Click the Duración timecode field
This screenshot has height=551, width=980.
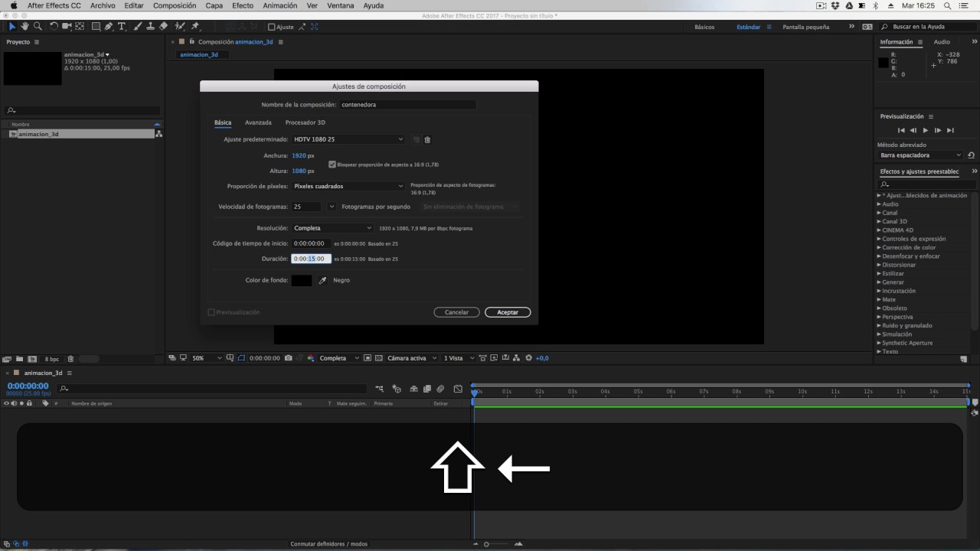pyautogui.click(x=312, y=259)
